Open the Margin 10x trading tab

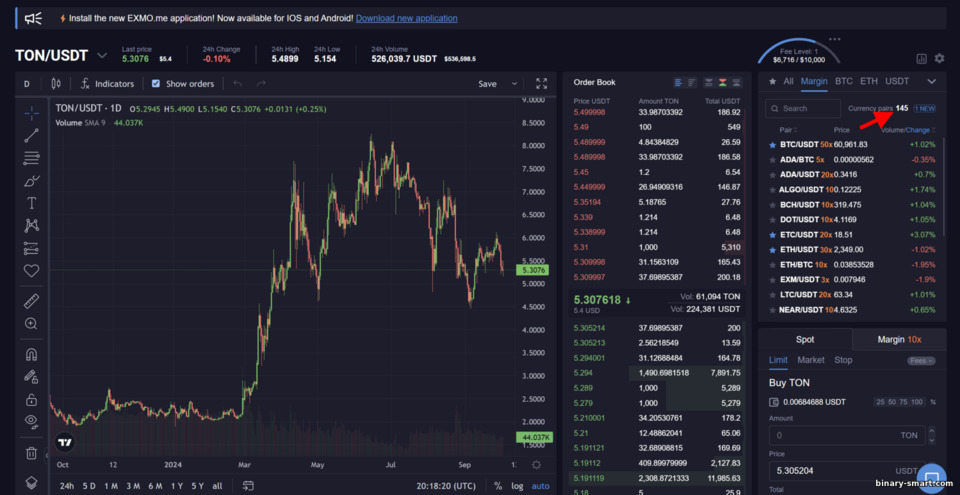[x=899, y=339]
